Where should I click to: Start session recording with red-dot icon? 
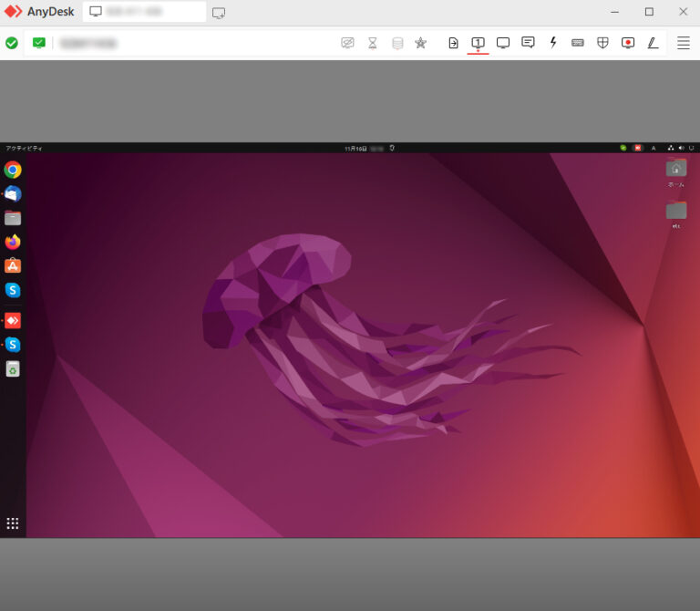point(628,43)
